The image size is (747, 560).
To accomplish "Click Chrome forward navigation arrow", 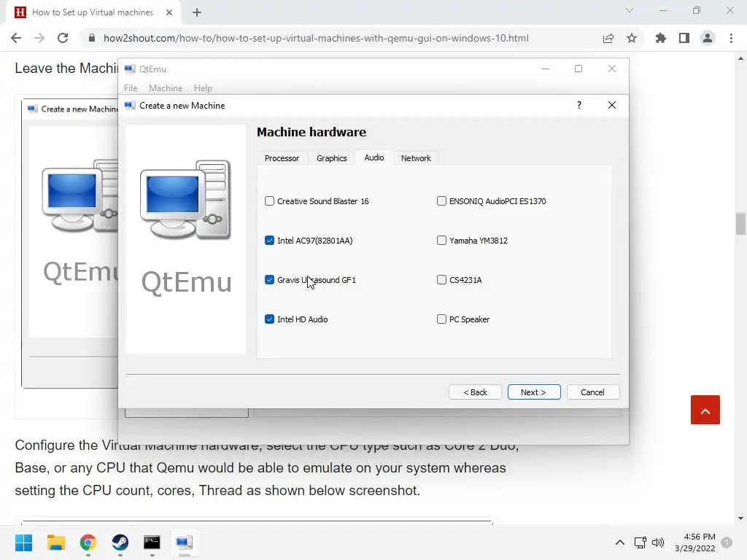I will click(x=39, y=38).
